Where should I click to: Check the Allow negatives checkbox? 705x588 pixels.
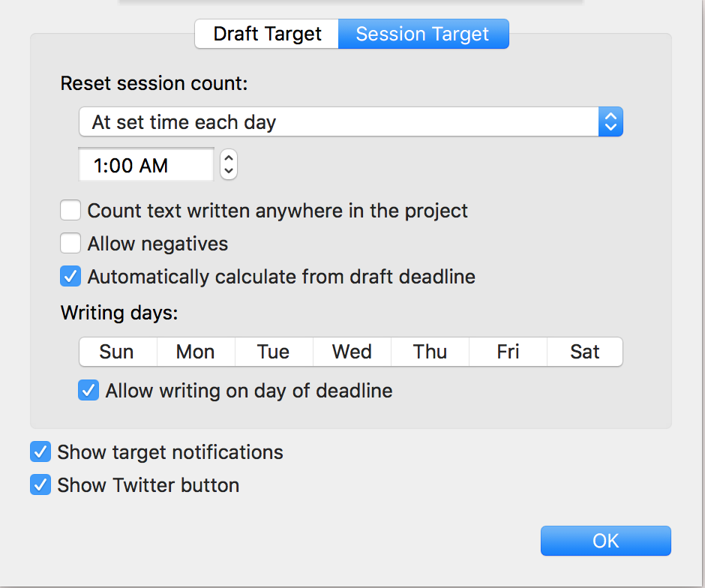pyautogui.click(x=70, y=244)
